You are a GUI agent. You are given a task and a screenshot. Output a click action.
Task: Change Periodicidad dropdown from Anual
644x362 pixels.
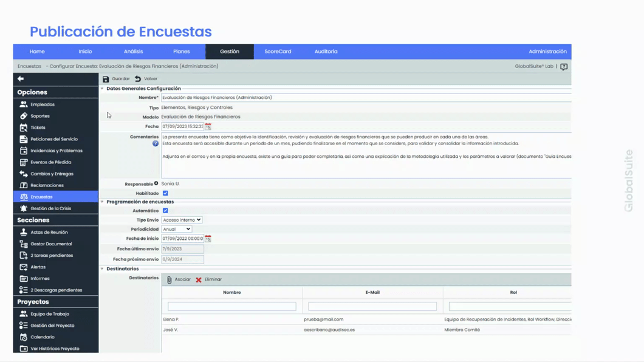pos(177,230)
